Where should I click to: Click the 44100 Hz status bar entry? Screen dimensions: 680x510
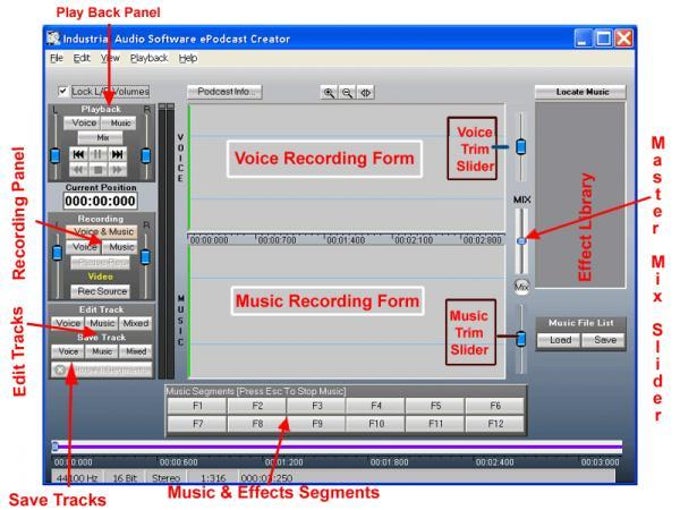click(77, 477)
